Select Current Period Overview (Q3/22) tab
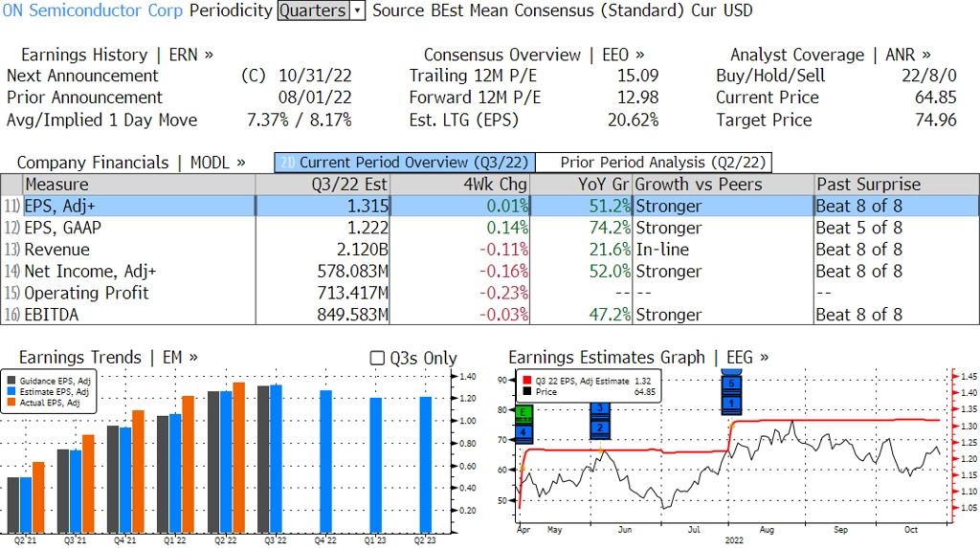 405,163
